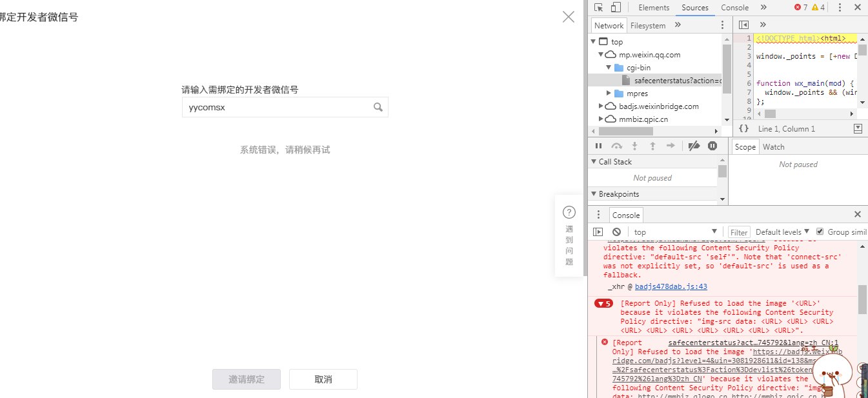This screenshot has width=868, height=398.
Task: Close the console drawer
Action: tap(858, 214)
